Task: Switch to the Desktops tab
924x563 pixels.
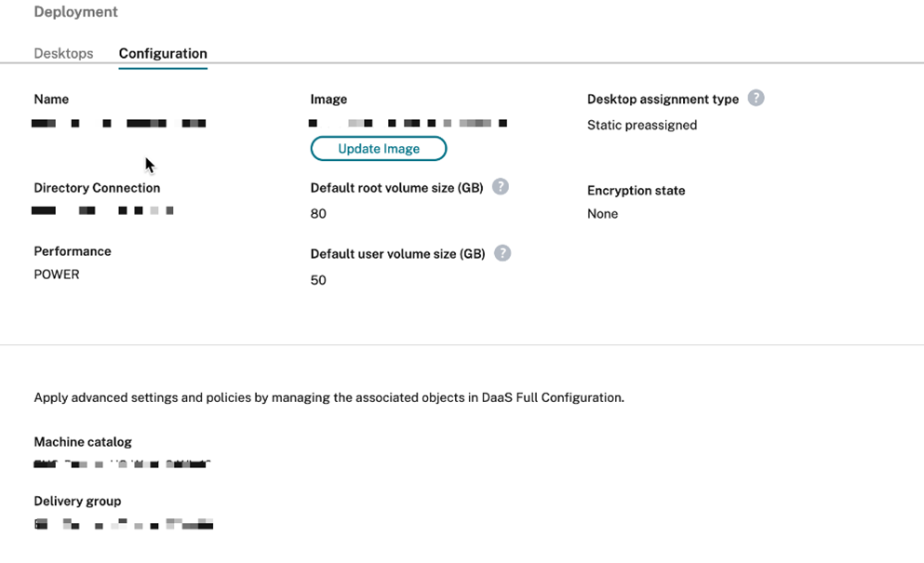Action: pyautogui.click(x=63, y=53)
